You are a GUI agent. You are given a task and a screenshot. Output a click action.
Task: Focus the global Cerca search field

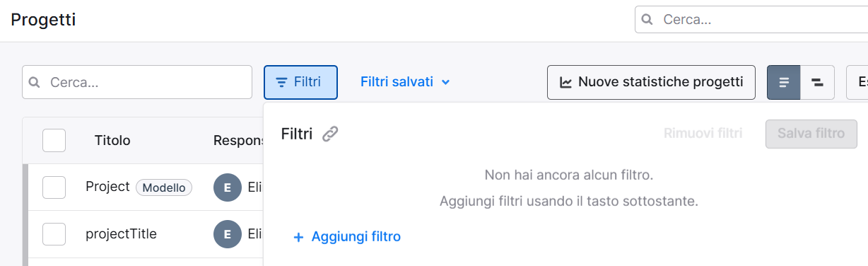tap(751, 20)
